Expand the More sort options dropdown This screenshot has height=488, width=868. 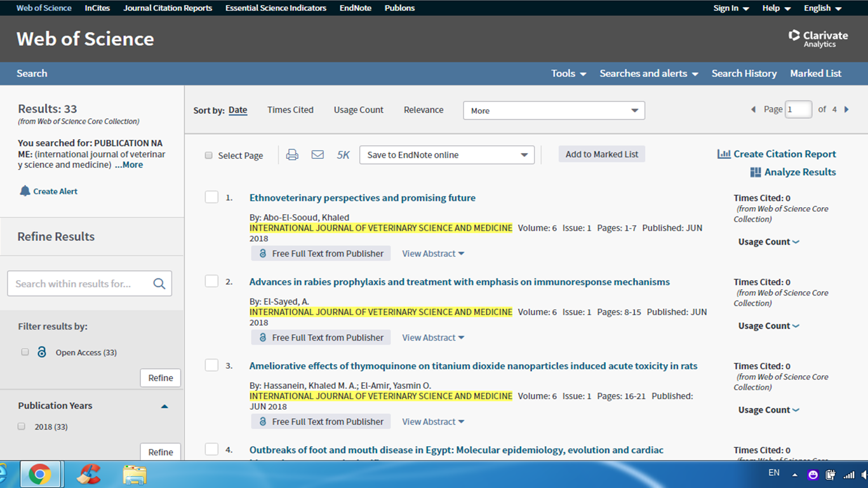[554, 111]
